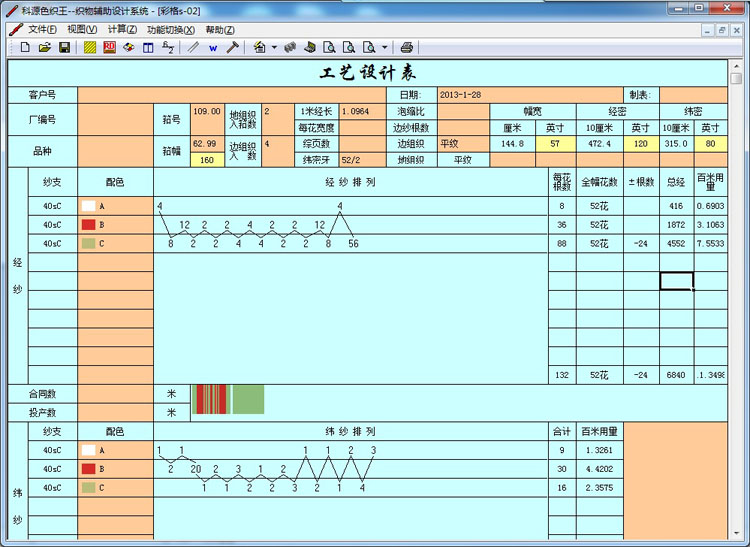Click the 客户号 input field
This screenshot has width=750, height=547.
[x=232, y=95]
